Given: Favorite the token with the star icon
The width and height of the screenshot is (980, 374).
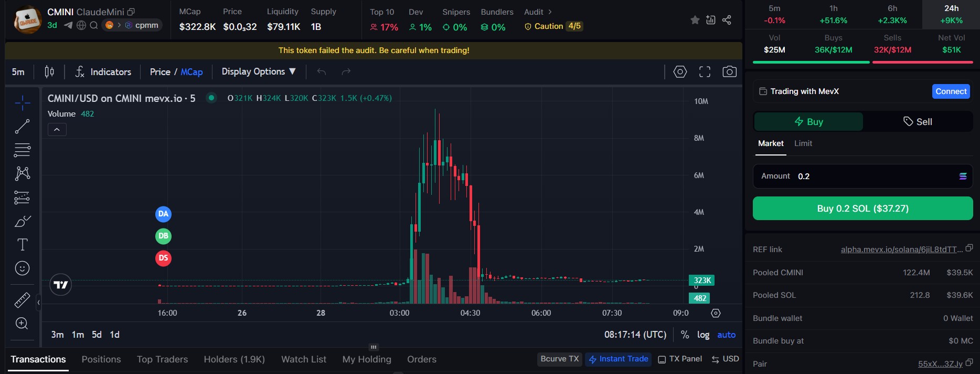Looking at the screenshot, I should coord(695,20).
